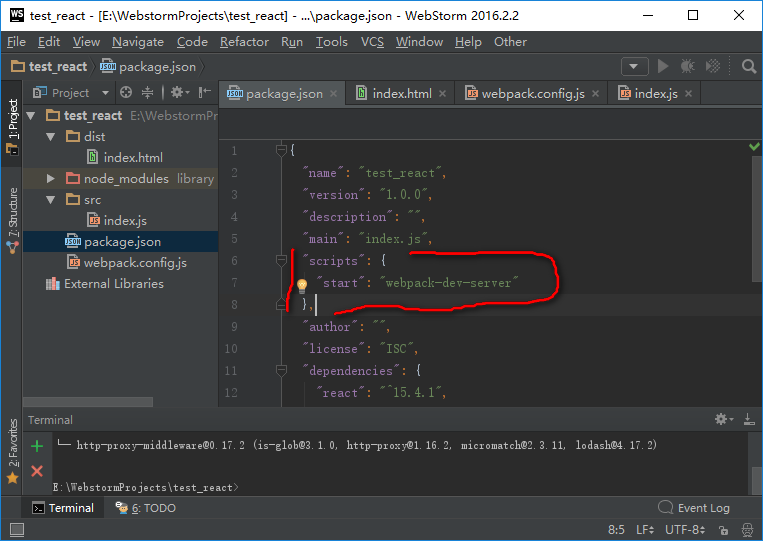
Task: Close the terminal session with the red X
Action: click(x=37, y=470)
